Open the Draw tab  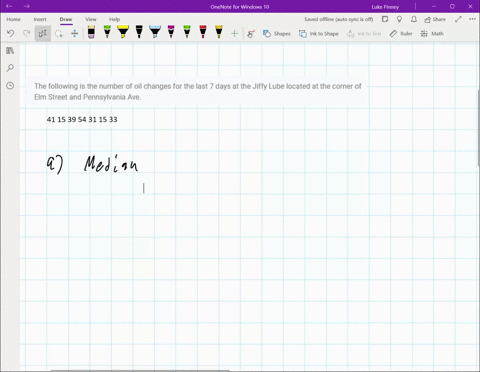(x=66, y=19)
